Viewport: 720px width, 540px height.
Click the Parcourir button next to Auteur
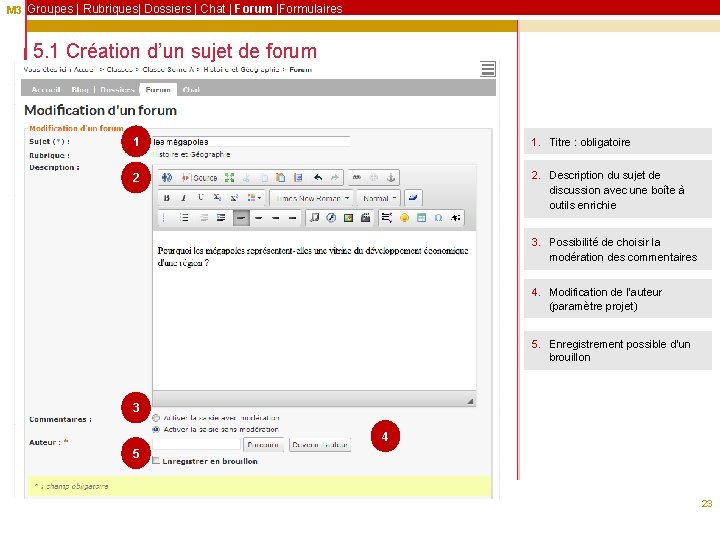pyautogui.click(x=263, y=444)
